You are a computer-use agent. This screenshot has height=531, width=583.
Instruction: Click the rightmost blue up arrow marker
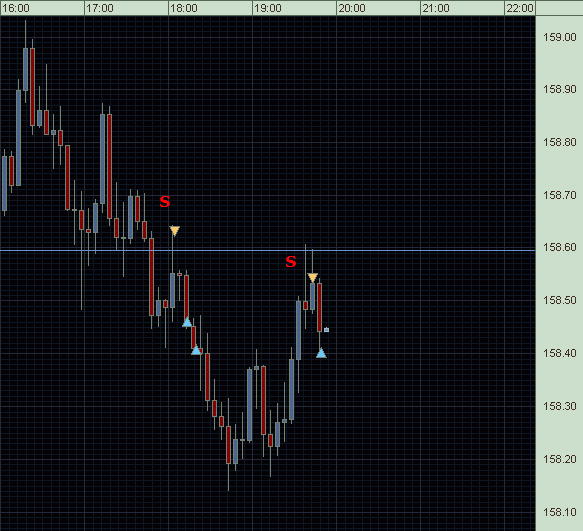[322, 353]
